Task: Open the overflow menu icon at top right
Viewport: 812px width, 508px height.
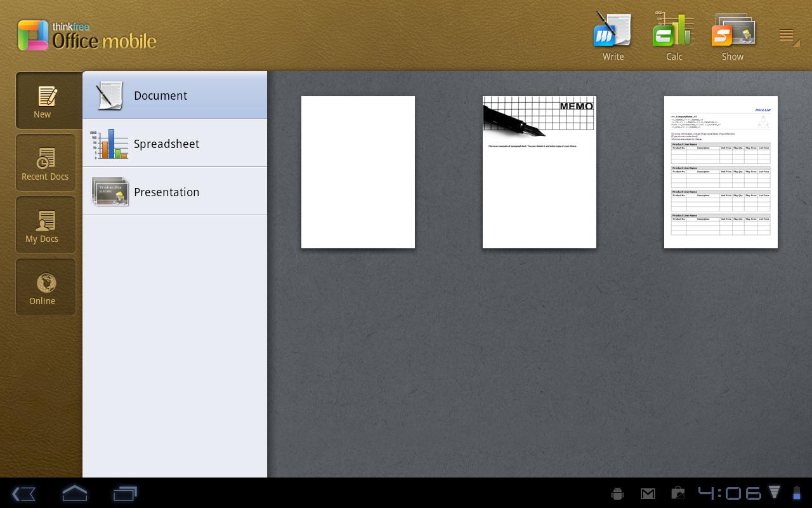Action: pos(787,36)
